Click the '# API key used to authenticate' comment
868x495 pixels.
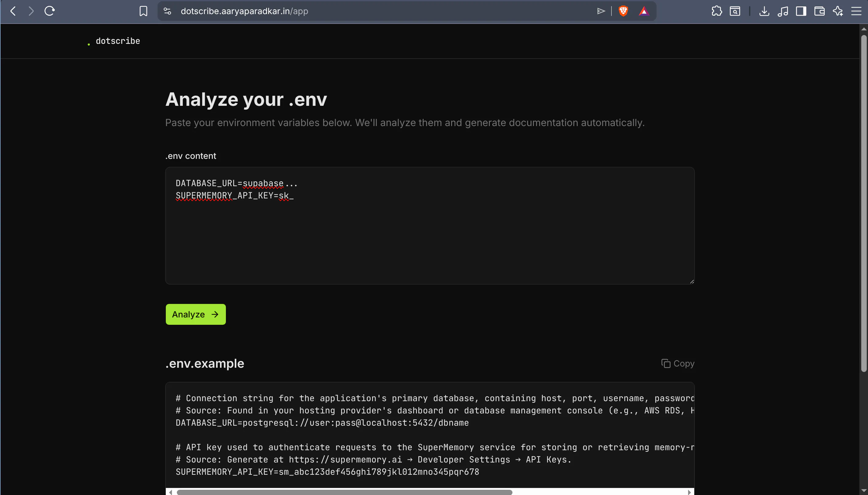[435, 447]
